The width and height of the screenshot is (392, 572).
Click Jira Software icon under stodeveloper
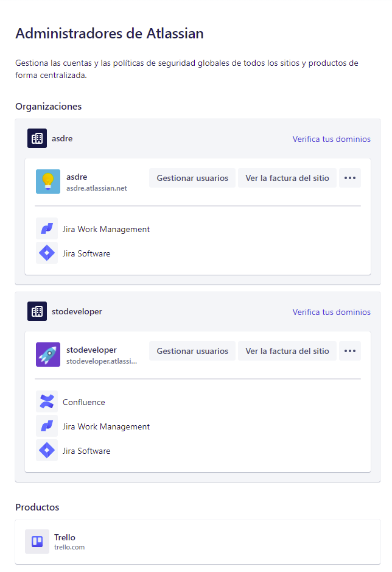pyautogui.click(x=47, y=450)
